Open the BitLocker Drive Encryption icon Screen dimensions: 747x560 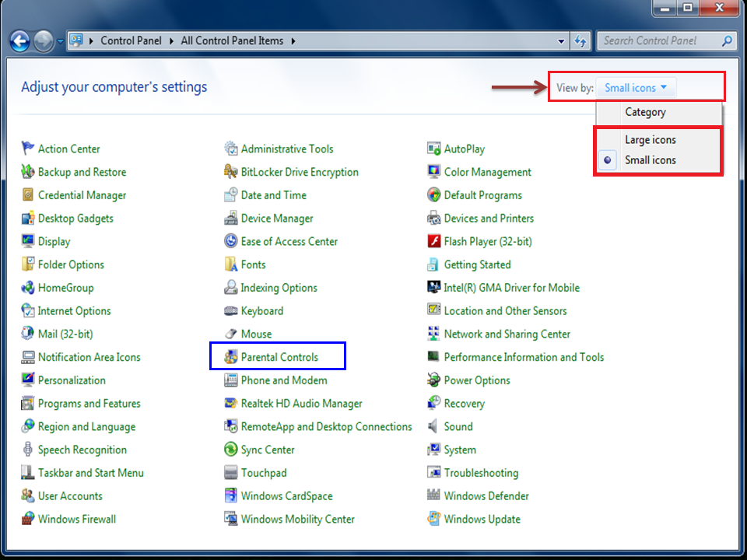[230, 171]
